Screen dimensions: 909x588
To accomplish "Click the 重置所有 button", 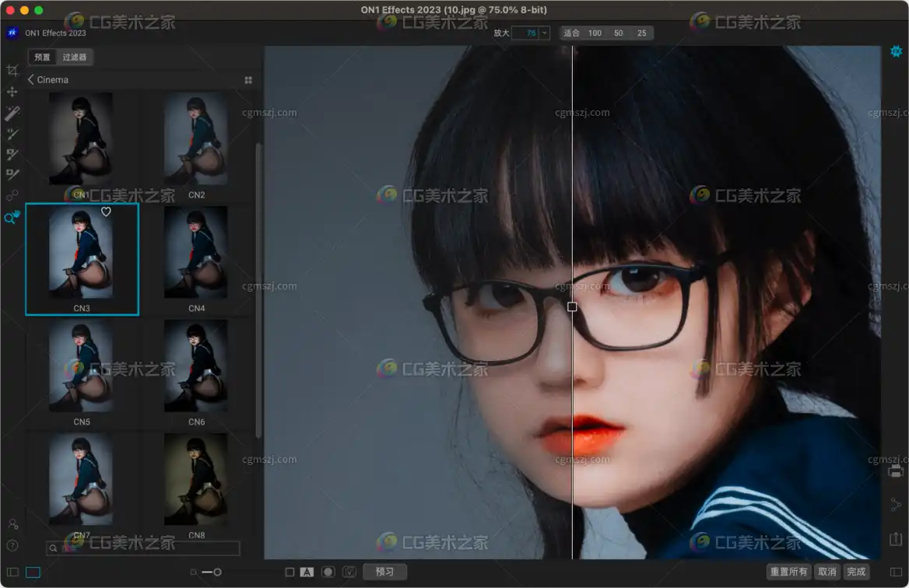I will (x=788, y=572).
